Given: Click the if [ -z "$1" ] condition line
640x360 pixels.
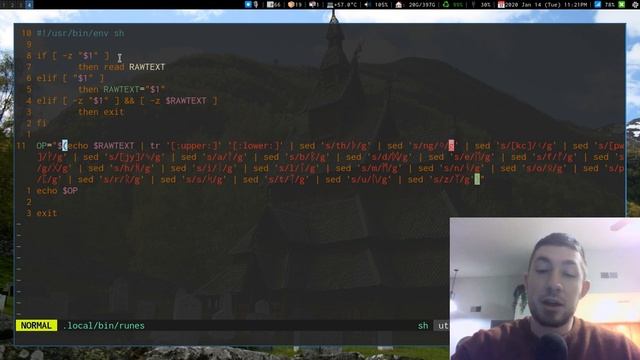Looking at the screenshot, I should tap(73, 56).
